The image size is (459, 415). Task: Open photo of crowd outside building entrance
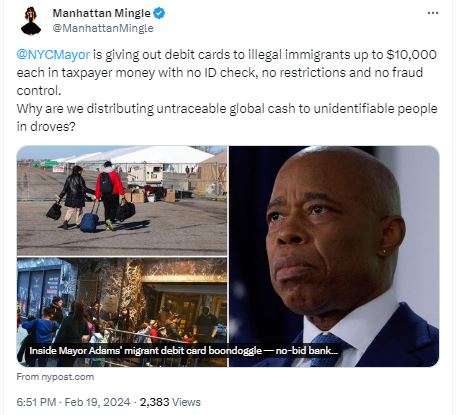click(x=122, y=312)
